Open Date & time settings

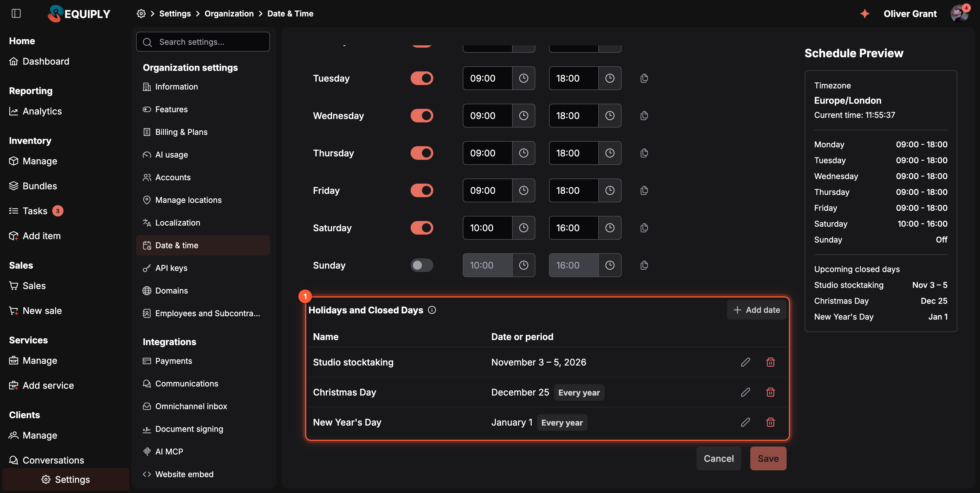point(203,246)
